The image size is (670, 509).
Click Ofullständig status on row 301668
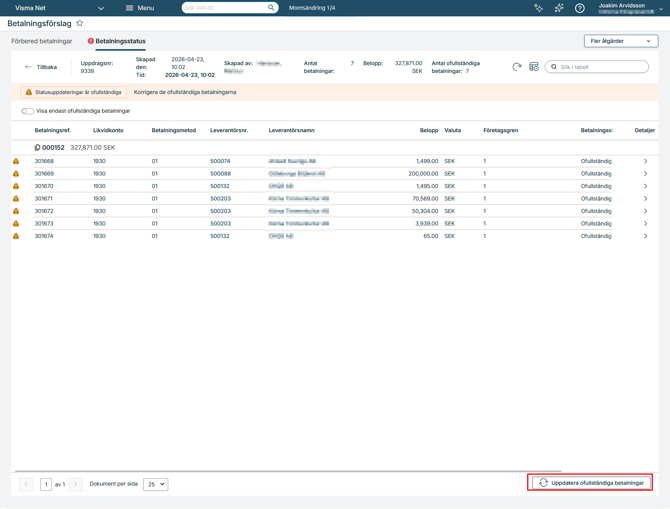click(596, 161)
